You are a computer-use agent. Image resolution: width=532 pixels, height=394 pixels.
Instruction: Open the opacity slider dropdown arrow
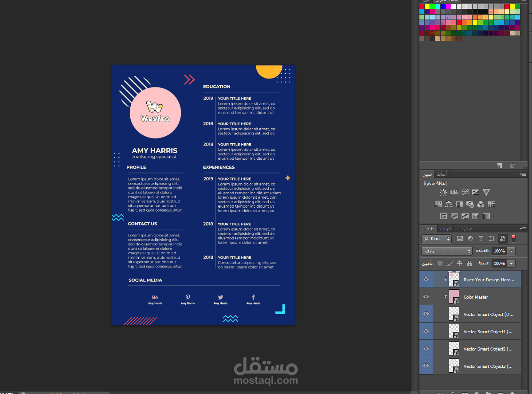point(511,251)
